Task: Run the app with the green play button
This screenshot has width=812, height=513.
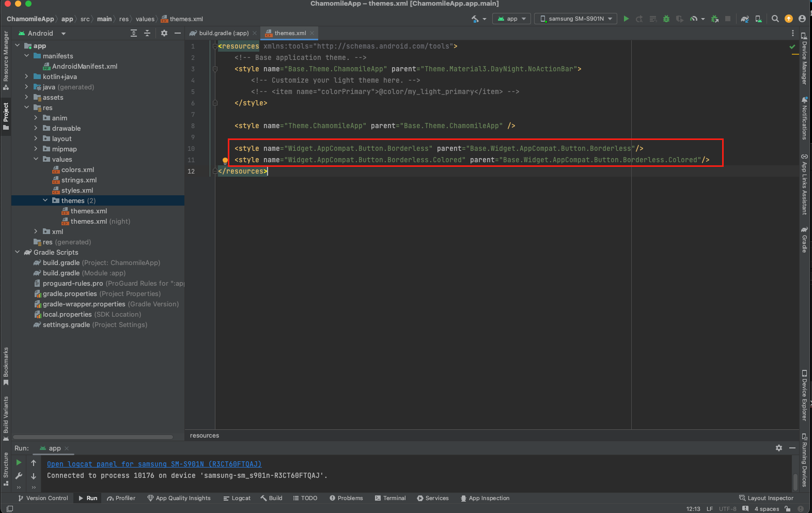Action: pos(626,19)
